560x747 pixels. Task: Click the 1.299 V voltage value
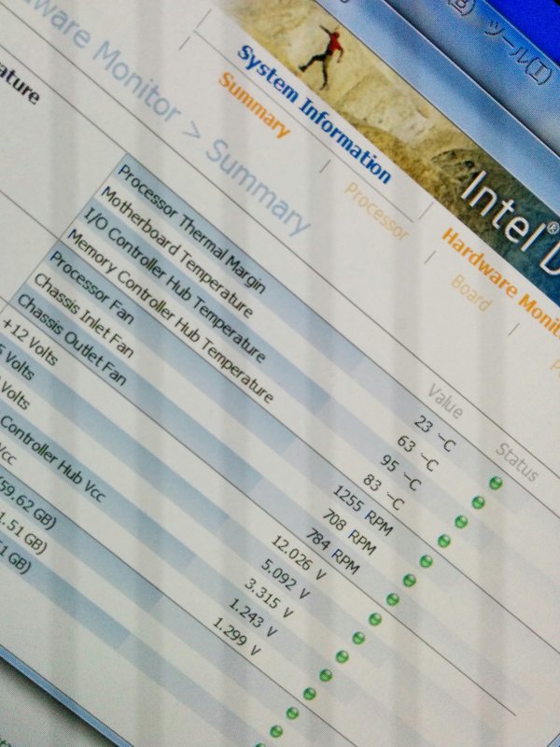[237, 637]
